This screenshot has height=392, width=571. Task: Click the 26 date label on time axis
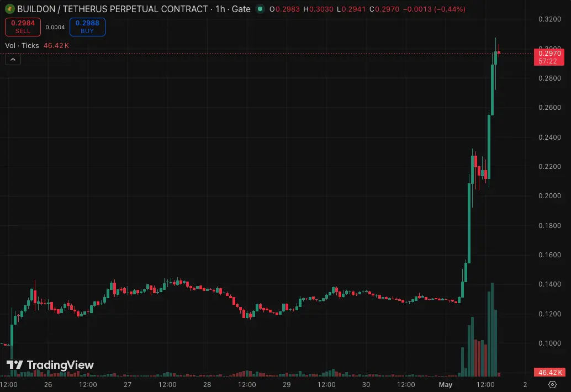click(x=48, y=385)
